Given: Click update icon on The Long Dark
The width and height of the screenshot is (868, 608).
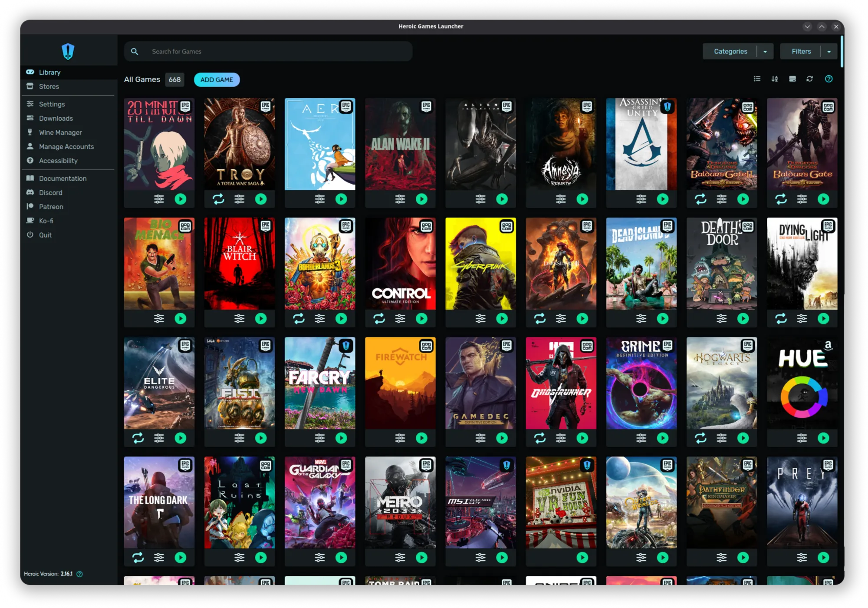Looking at the screenshot, I should 138,557.
